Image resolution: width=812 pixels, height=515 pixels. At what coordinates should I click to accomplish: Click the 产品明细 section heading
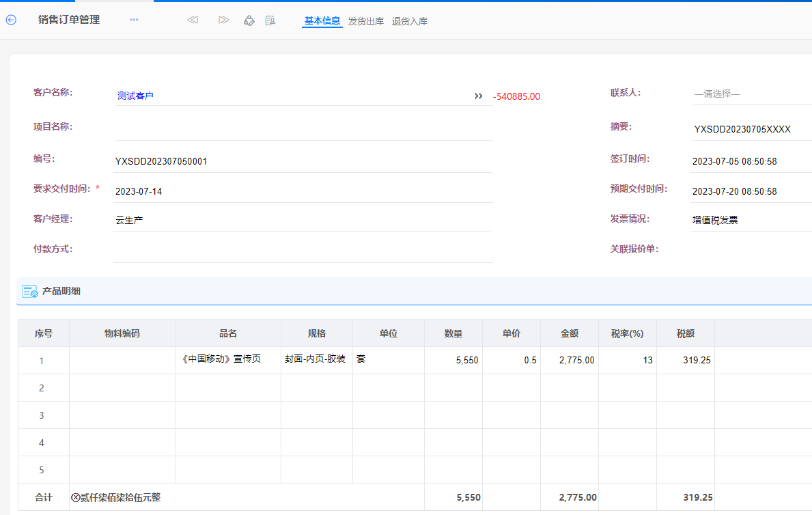[61, 291]
